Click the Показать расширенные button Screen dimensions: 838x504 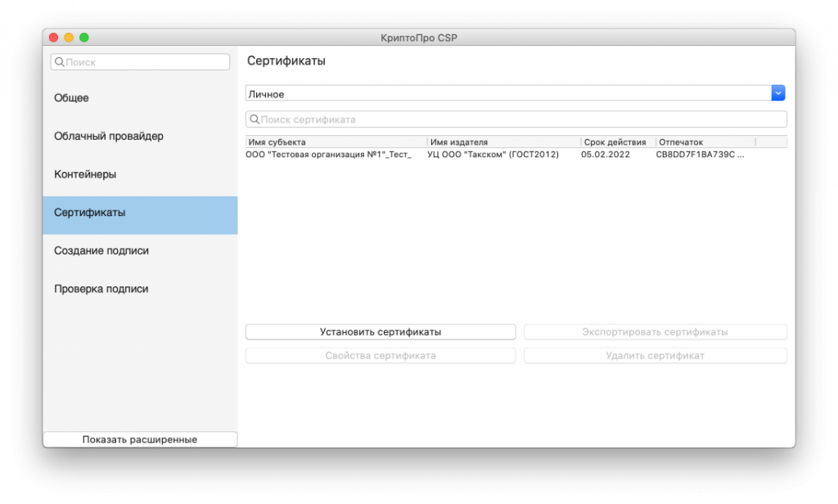140,439
